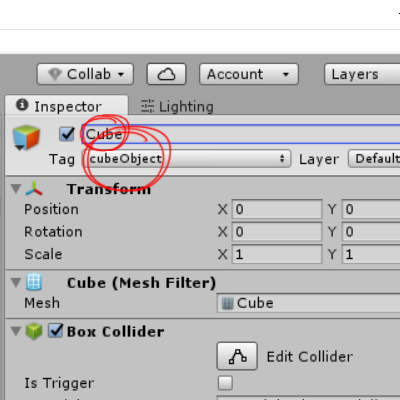Click the Edit Collider button

pos(237,356)
